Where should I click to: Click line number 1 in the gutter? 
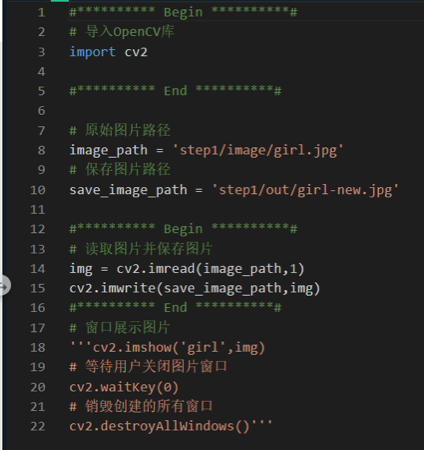tap(41, 13)
